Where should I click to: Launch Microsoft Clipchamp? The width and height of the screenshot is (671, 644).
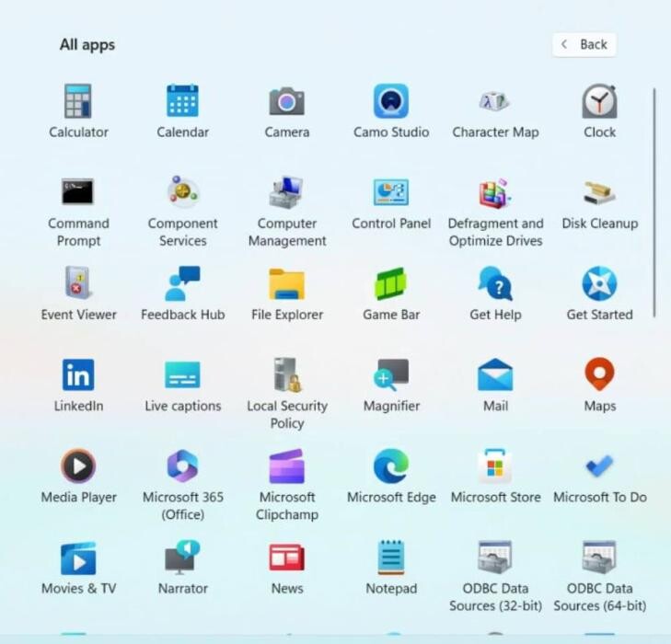coord(287,466)
